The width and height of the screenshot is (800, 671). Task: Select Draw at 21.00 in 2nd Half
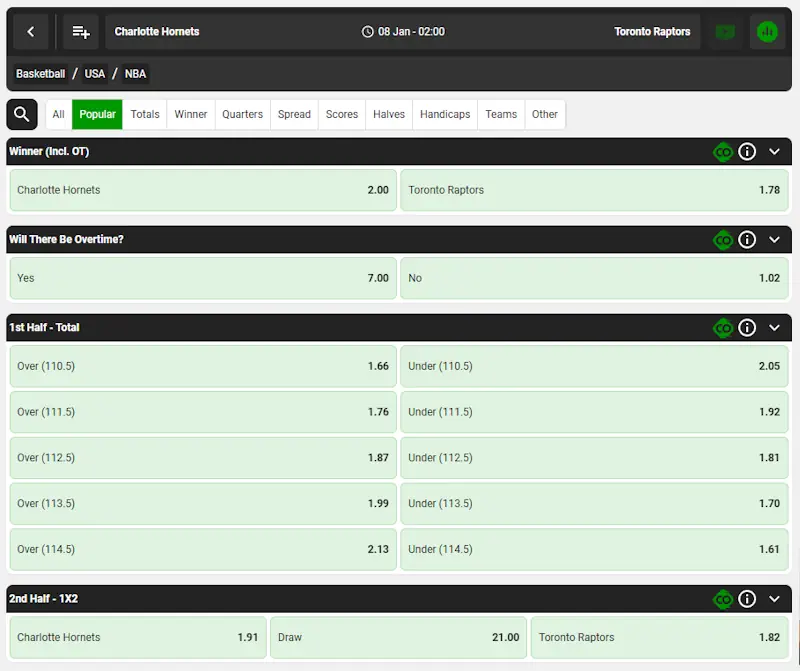click(x=398, y=637)
